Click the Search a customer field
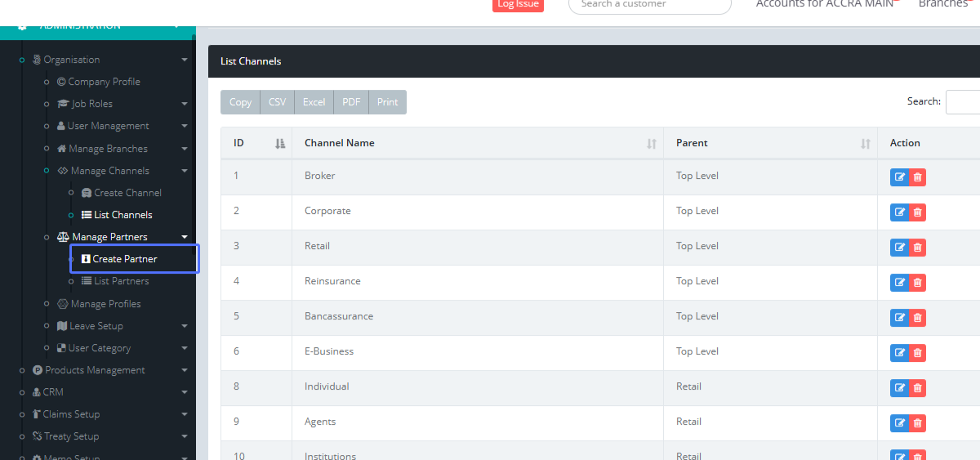The height and width of the screenshot is (460, 980). pyautogui.click(x=649, y=4)
